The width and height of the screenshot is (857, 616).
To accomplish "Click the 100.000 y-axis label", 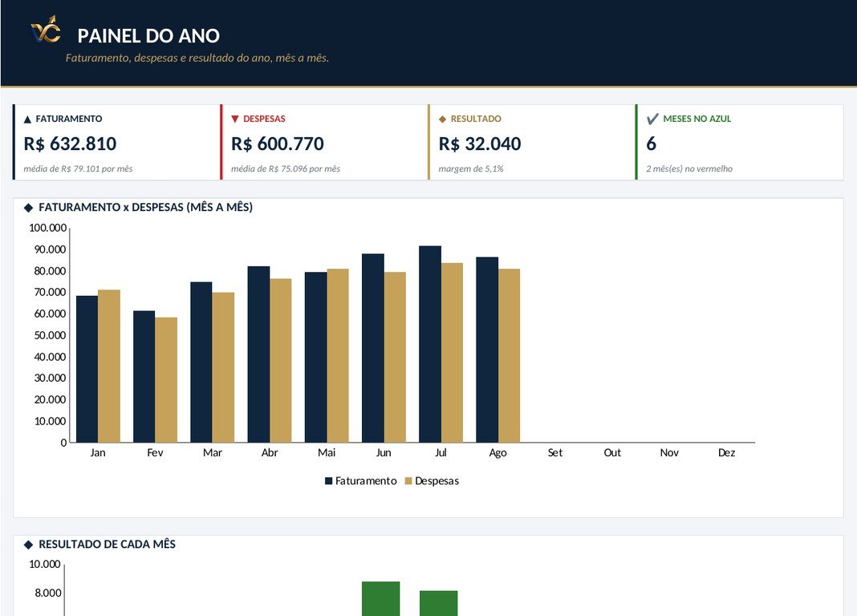I will click(48, 229).
